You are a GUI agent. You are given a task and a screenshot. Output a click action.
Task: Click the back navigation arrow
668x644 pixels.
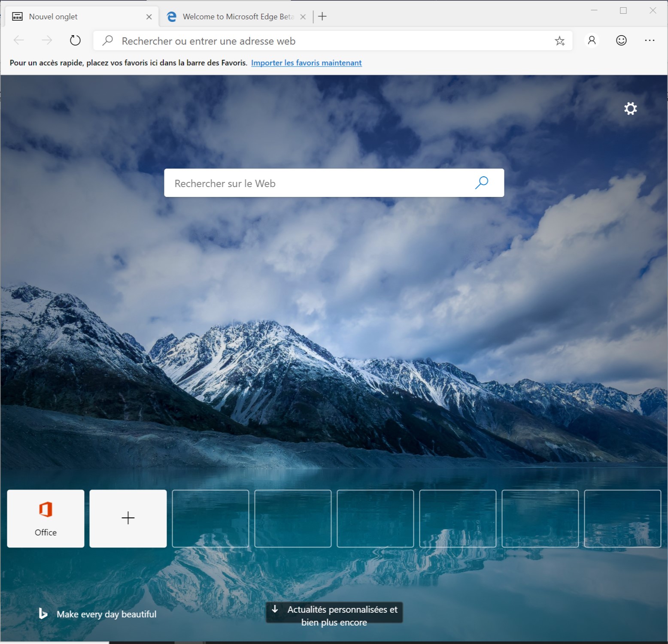(18, 40)
